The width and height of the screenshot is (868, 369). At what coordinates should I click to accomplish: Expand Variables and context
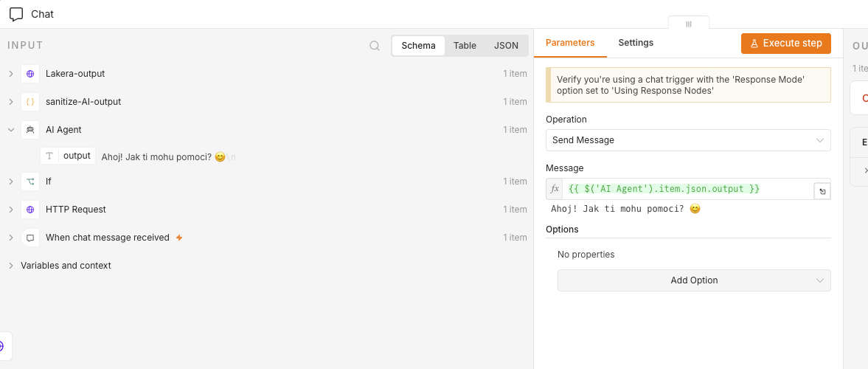pos(10,266)
